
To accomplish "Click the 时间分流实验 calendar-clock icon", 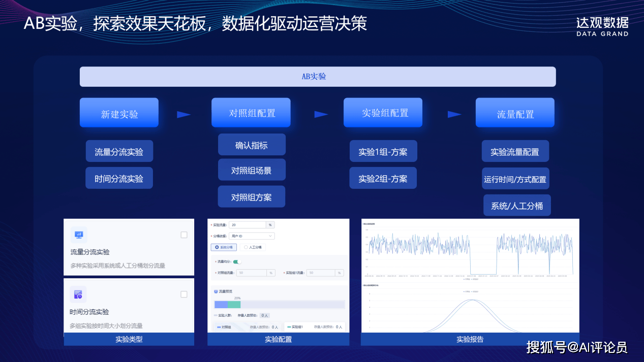I will [x=78, y=294].
